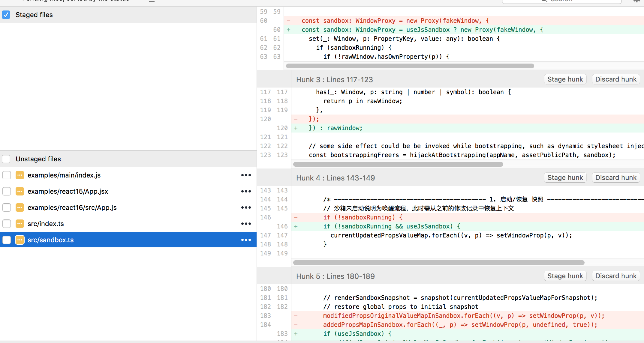Click the Hunk 5 : Lines 180-189 header
The image size is (644, 343).
[335, 276]
